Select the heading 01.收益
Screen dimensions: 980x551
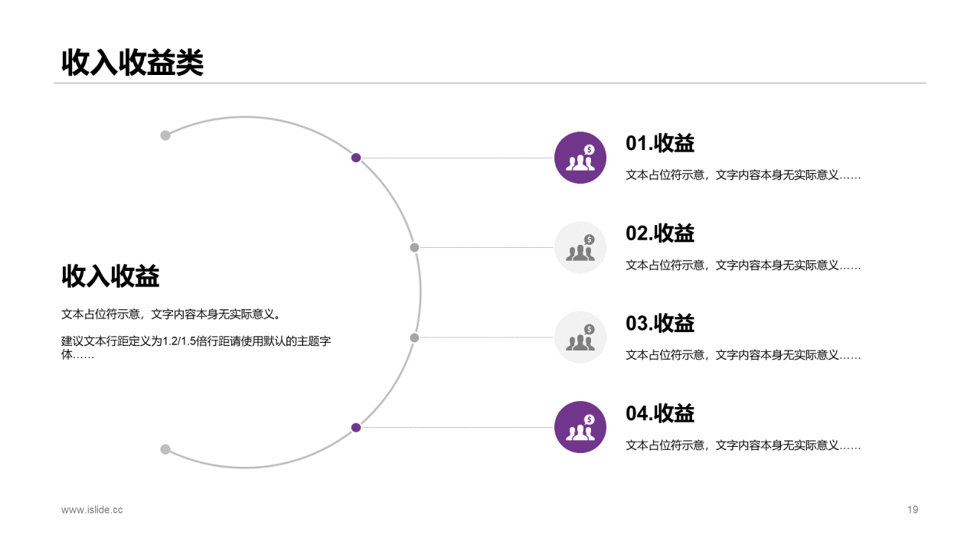pos(660,143)
